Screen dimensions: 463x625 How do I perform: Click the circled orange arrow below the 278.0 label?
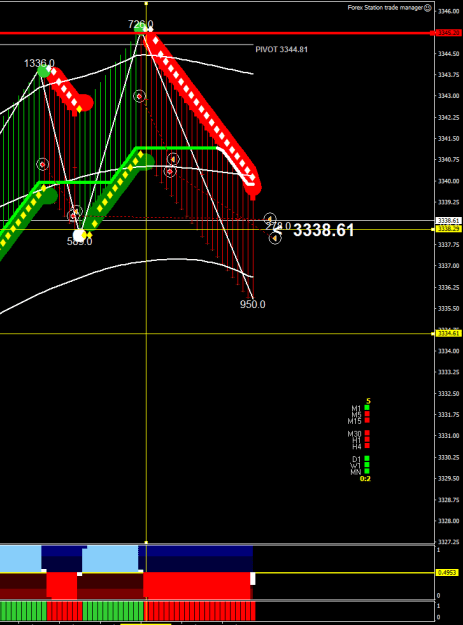[x=275, y=238]
